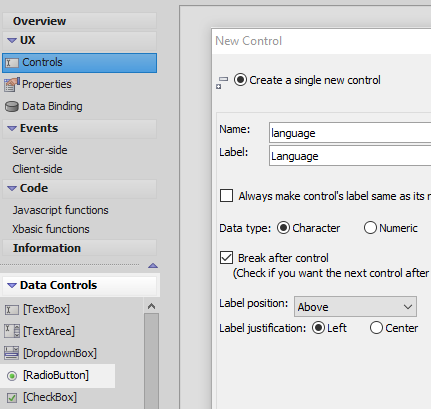431x409 pixels.
Task: Open Javascript functions page
Action: click(60, 210)
